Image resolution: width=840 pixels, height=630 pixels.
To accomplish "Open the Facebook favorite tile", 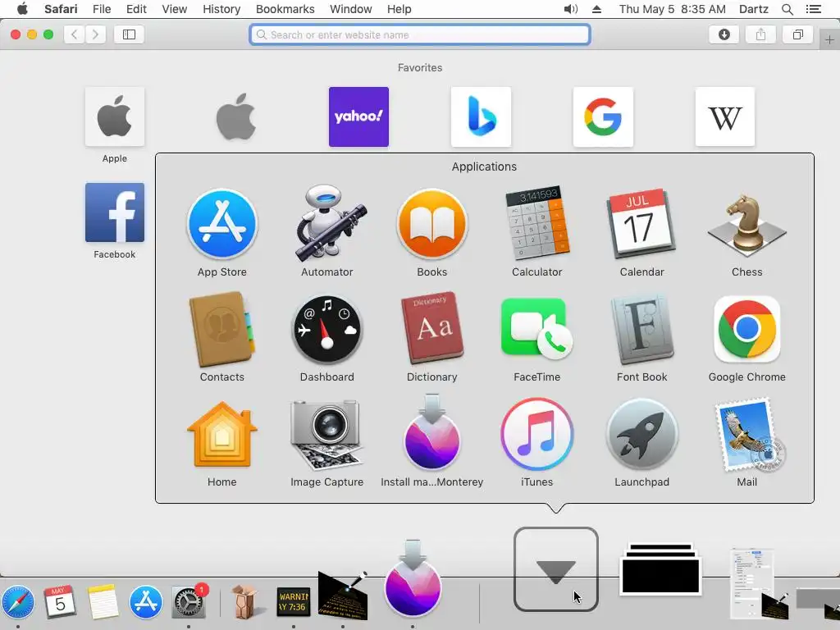I will coord(115,212).
